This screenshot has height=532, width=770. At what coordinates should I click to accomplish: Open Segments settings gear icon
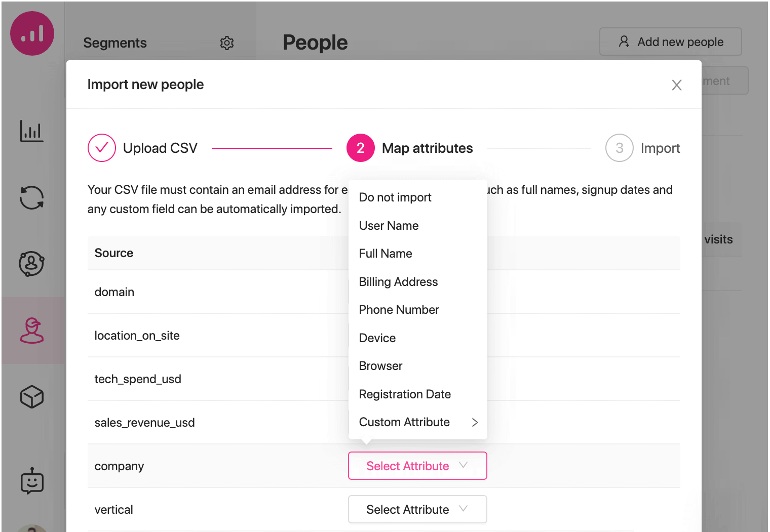[x=227, y=43]
